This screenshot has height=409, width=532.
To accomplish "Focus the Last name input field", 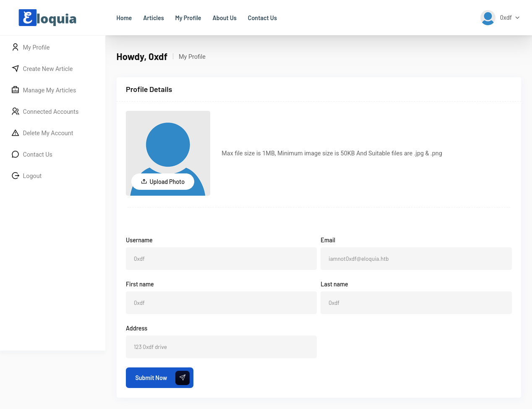I will [416, 303].
